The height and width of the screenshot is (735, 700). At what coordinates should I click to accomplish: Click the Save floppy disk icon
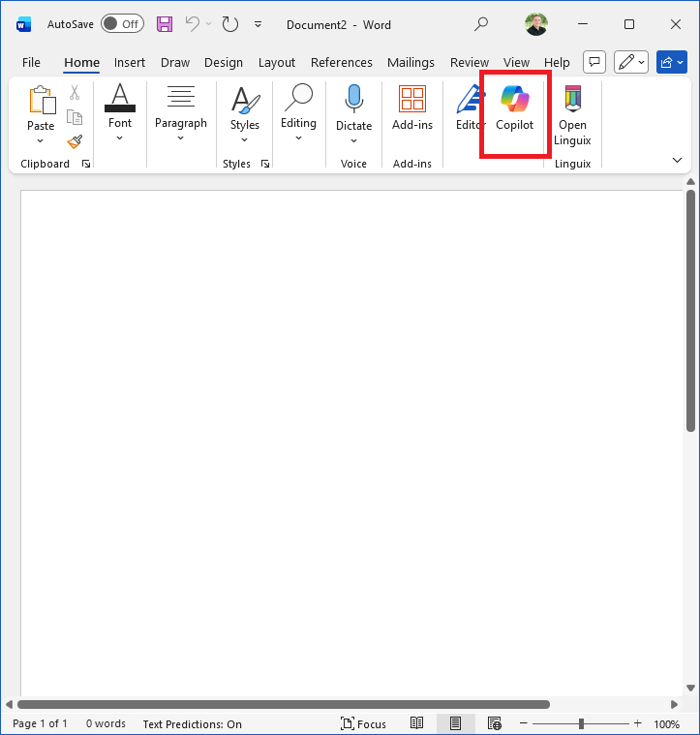pyautogui.click(x=165, y=24)
